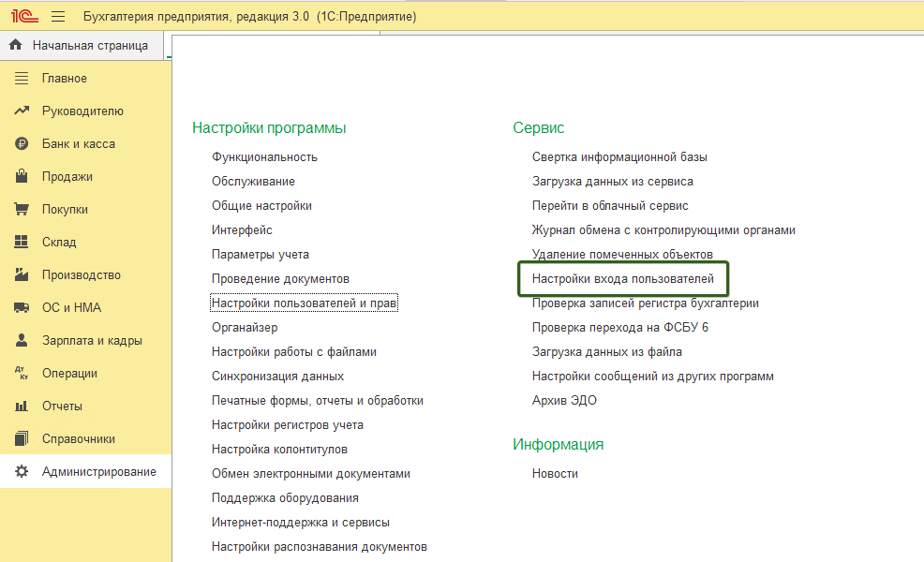Click the ОС и НМА truck icon
This screenshot has height=562, width=924.
point(22,307)
